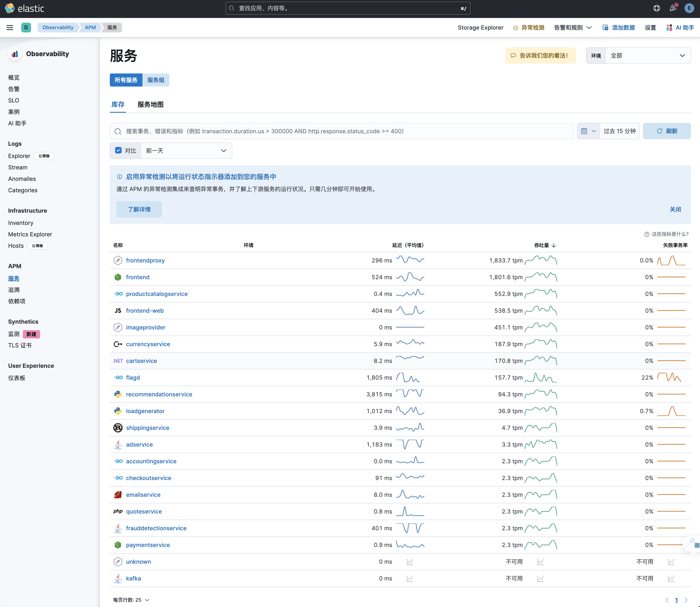The height and width of the screenshot is (607, 700).
Task: Open the newsfeed celebration icon
Action: 673,8
